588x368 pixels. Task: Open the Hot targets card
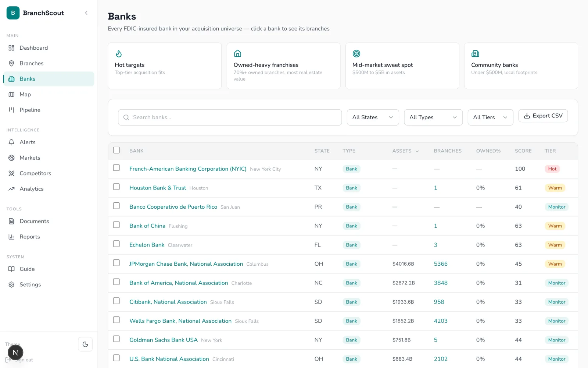click(165, 66)
